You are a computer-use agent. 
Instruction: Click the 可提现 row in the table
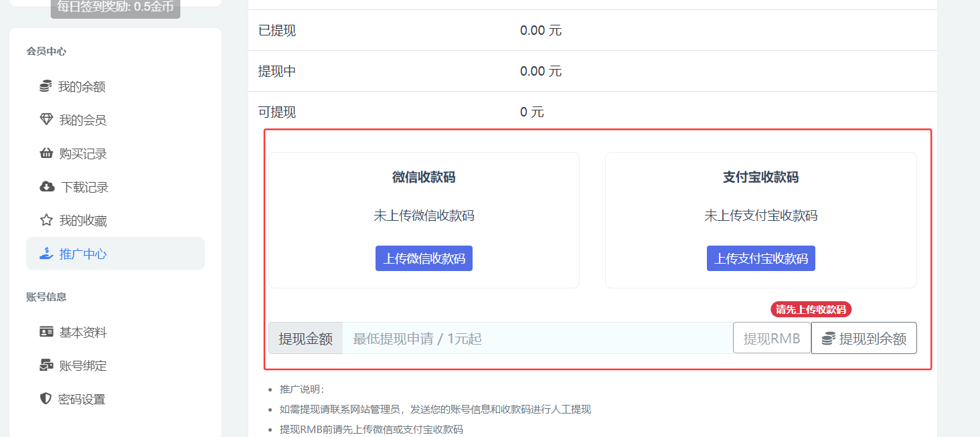402,112
